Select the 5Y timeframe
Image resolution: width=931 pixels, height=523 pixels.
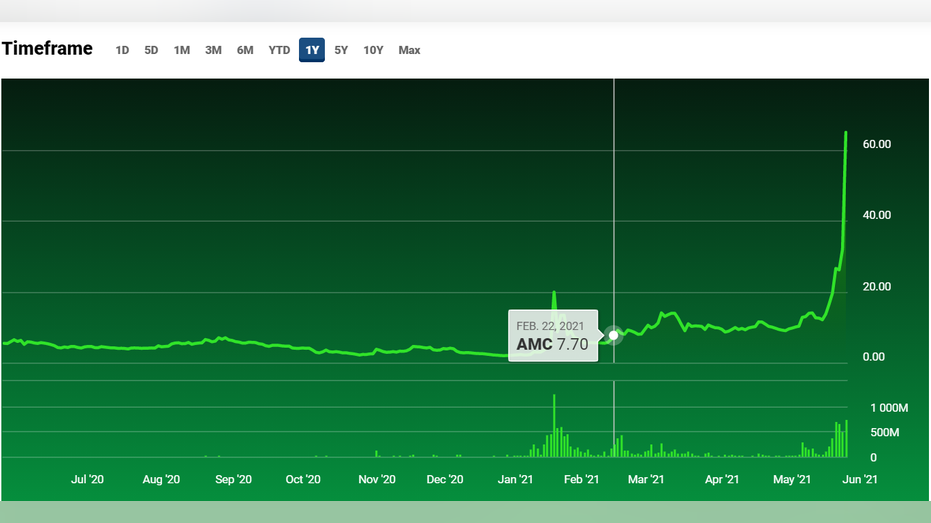pyautogui.click(x=341, y=50)
